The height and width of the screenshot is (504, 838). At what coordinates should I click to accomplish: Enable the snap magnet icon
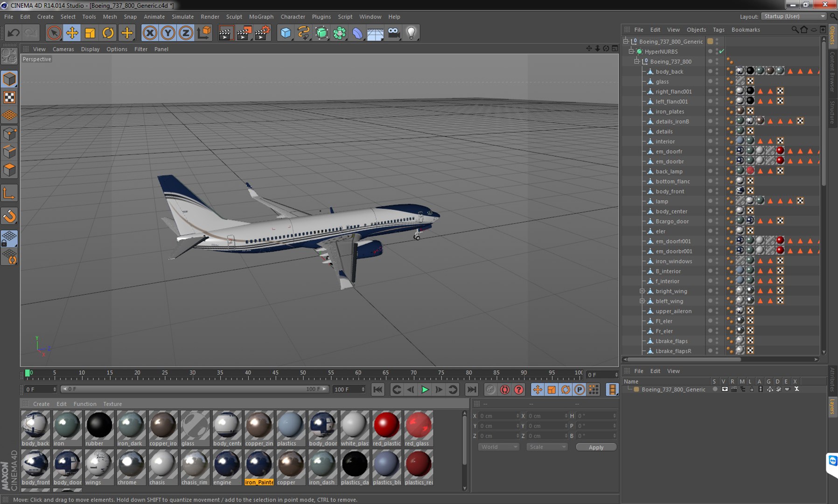pyautogui.click(x=9, y=216)
